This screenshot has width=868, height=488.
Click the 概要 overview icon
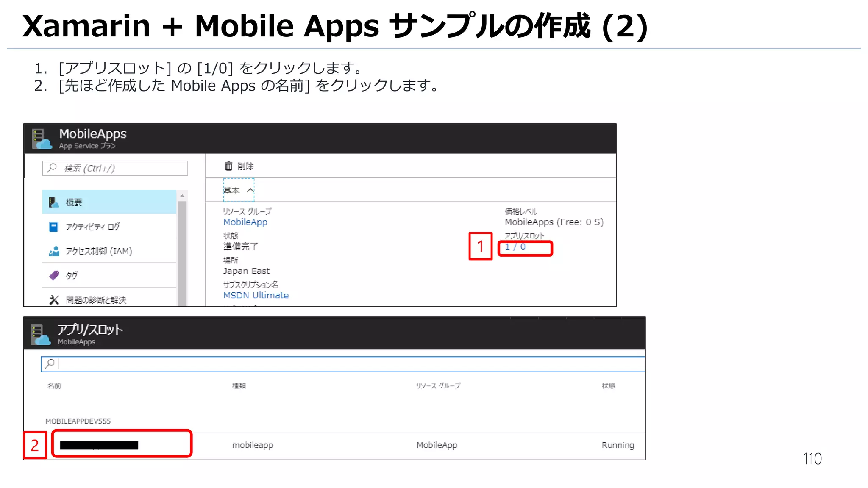click(x=54, y=202)
